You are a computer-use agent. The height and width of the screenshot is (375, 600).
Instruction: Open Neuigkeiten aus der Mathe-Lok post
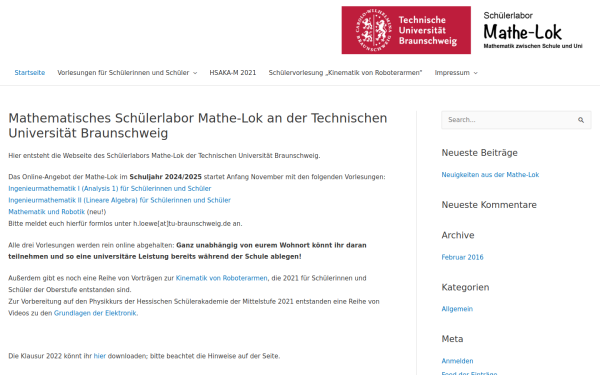(x=490, y=175)
